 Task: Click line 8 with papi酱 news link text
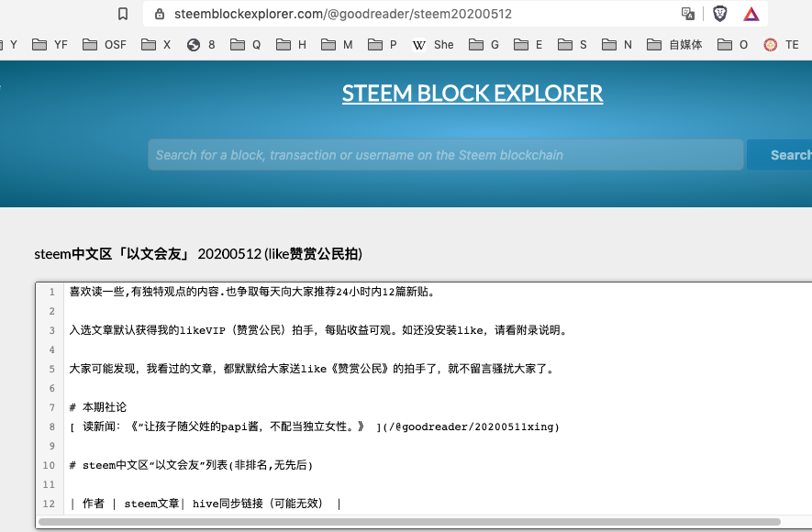point(315,427)
